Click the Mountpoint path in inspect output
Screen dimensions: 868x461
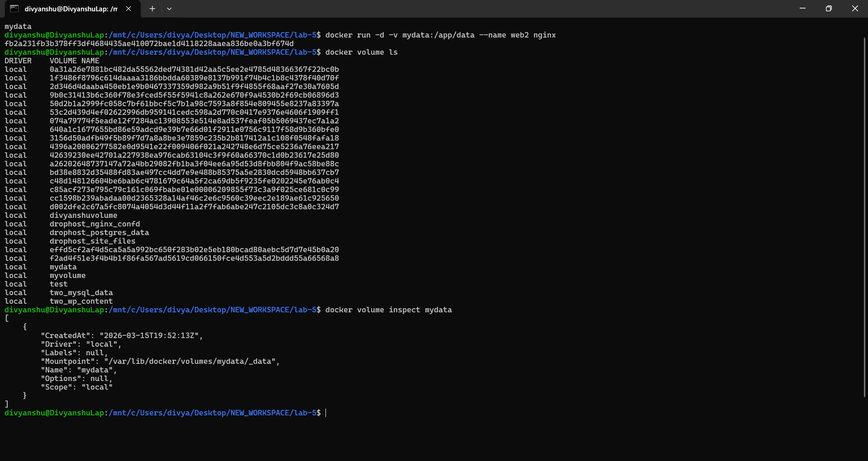click(x=192, y=362)
